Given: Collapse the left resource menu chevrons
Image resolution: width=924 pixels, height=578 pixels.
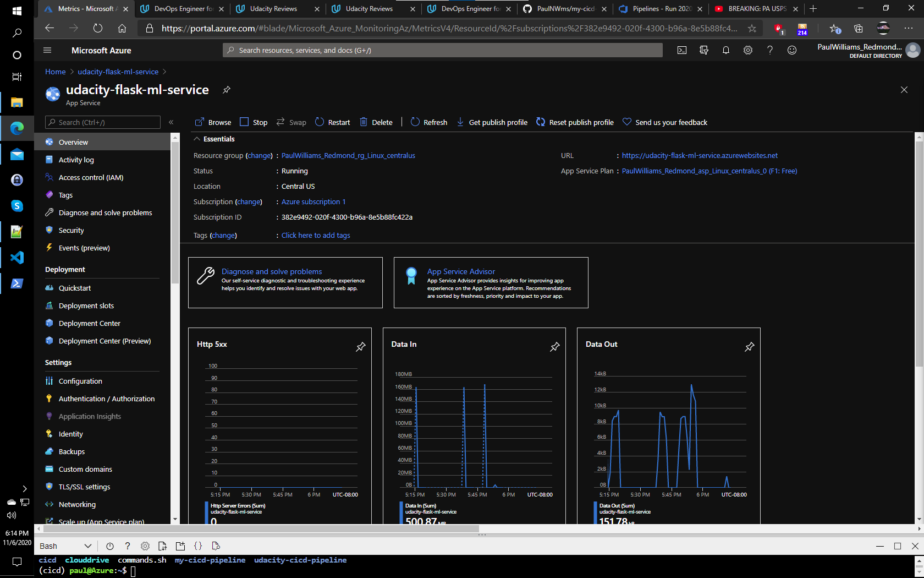Looking at the screenshot, I should [x=171, y=122].
